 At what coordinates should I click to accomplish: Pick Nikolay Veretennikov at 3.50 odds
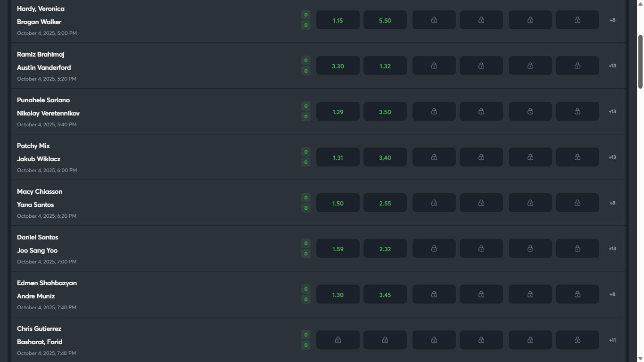pos(385,112)
